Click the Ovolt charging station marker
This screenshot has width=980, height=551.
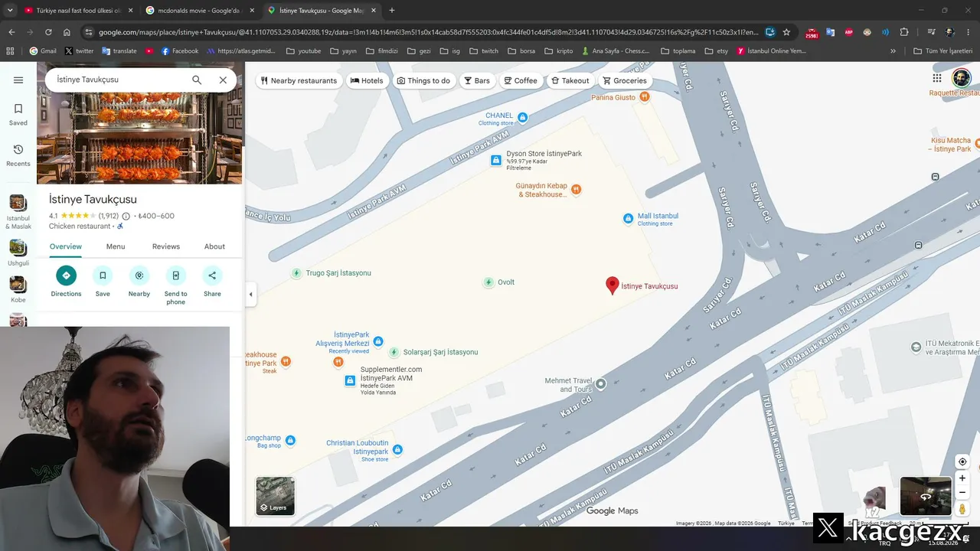point(488,282)
